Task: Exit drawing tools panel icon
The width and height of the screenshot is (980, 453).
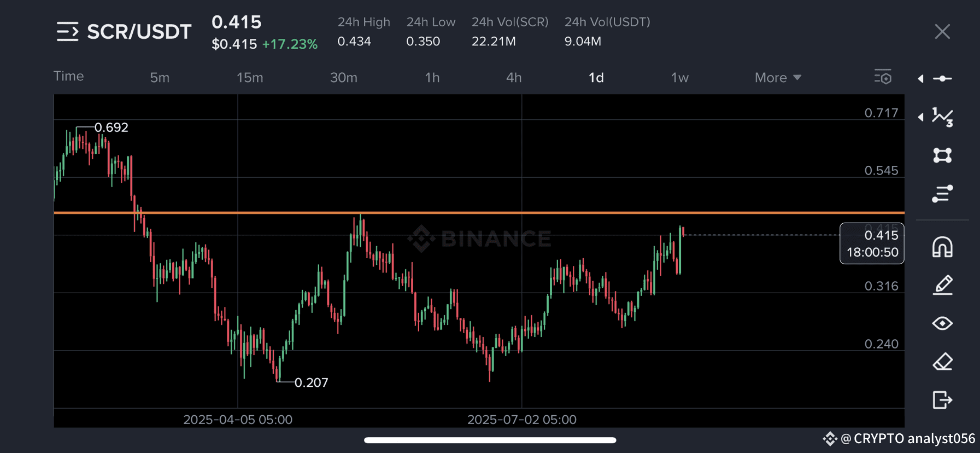Action: click(x=942, y=400)
